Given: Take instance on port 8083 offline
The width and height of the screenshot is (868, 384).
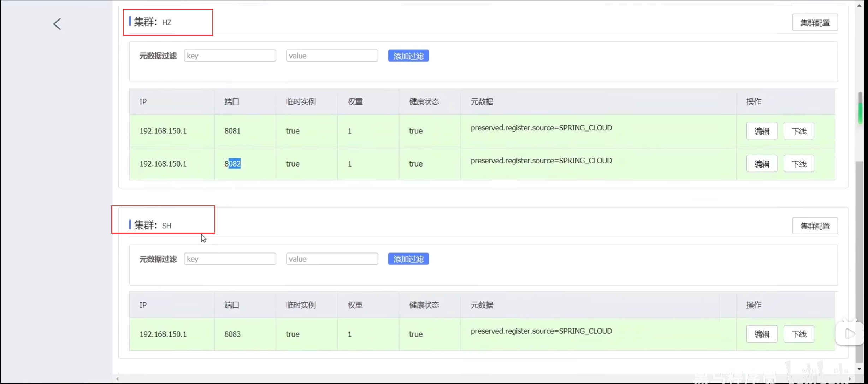Looking at the screenshot, I should 798,334.
